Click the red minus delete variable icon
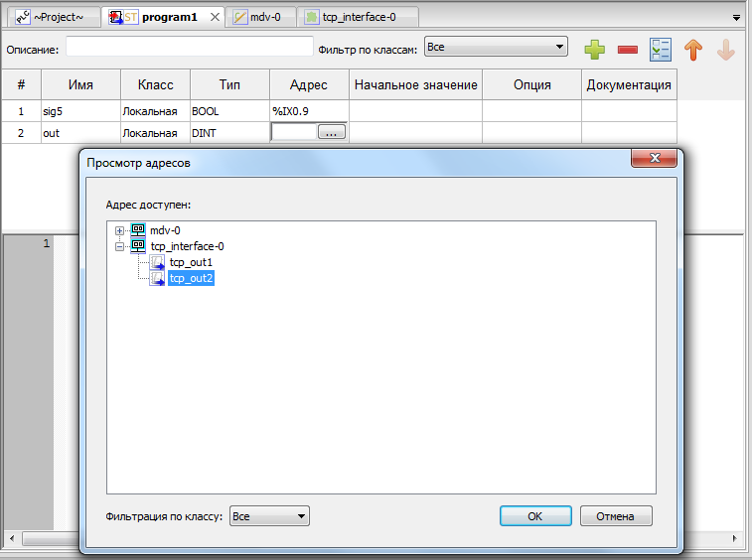This screenshot has width=752, height=560. pos(627,50)
